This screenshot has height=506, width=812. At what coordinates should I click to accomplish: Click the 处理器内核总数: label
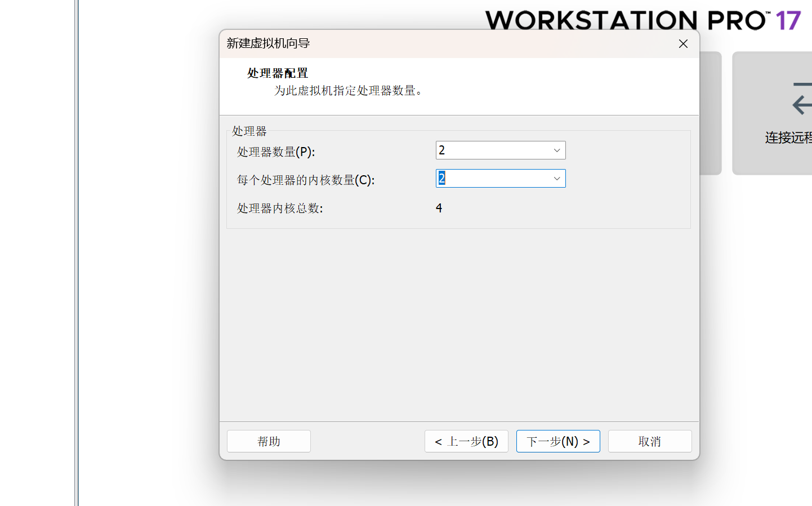(280, 208)
